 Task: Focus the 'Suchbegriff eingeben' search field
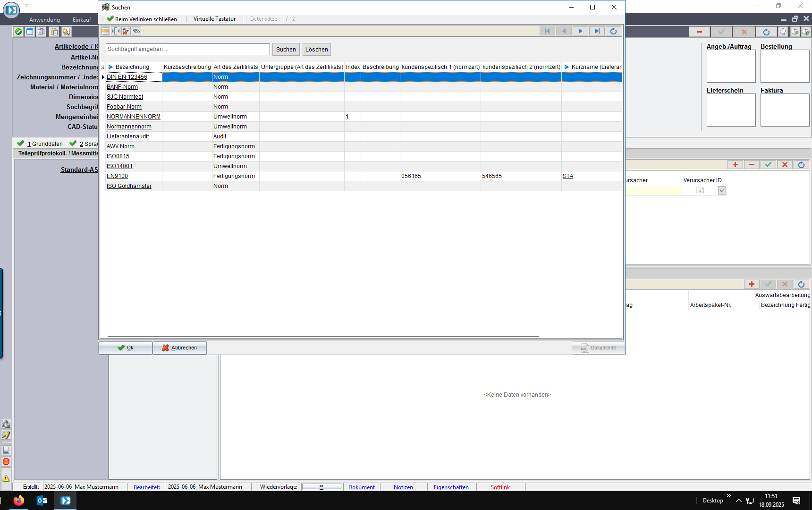(188, 49)
